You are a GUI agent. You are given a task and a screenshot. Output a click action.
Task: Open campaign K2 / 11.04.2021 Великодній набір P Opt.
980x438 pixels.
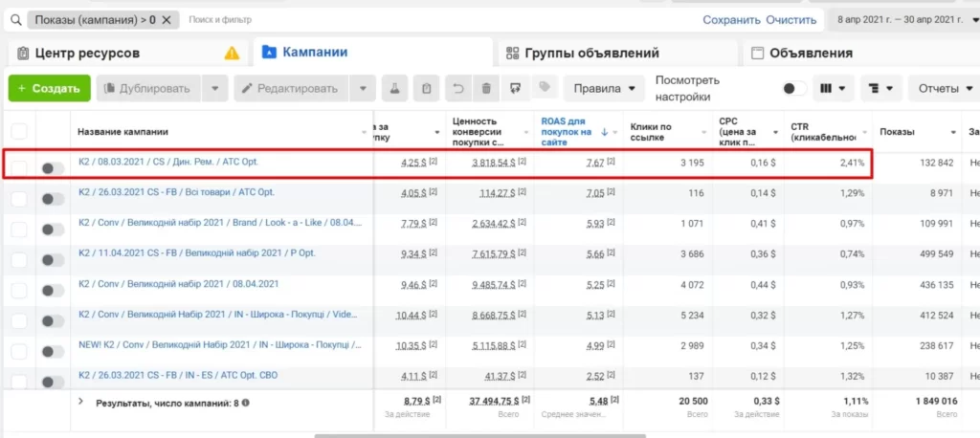click(197, 253)
